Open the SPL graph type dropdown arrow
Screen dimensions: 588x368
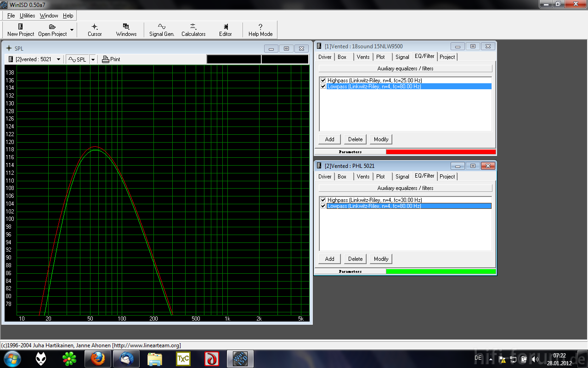93,59
